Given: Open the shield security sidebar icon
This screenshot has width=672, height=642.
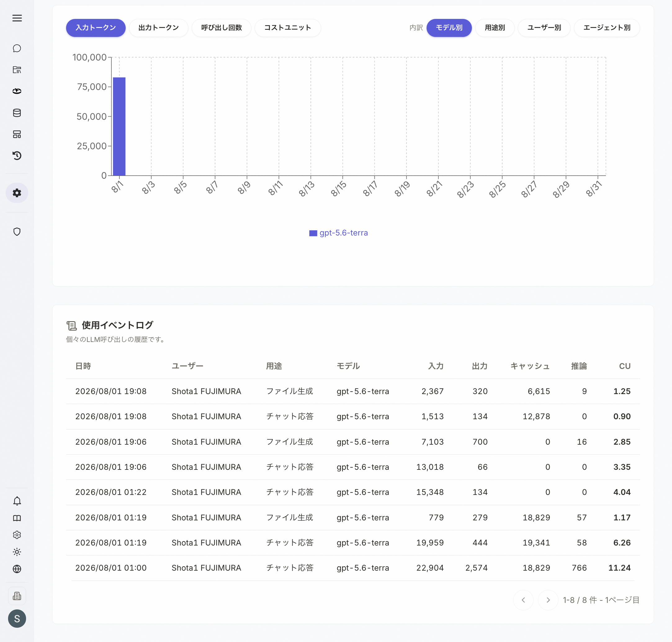Looking at the screenshot, I should point(17,232).
